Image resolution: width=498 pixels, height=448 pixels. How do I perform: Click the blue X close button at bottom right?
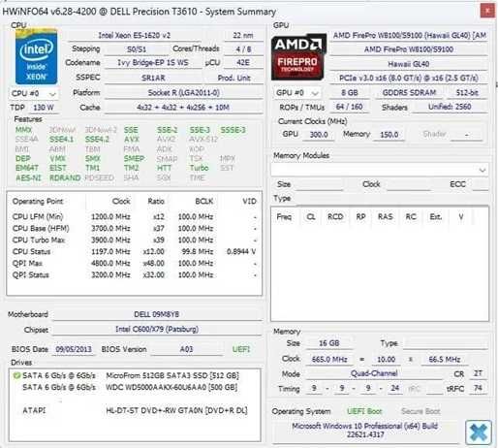tap(479, 432)
